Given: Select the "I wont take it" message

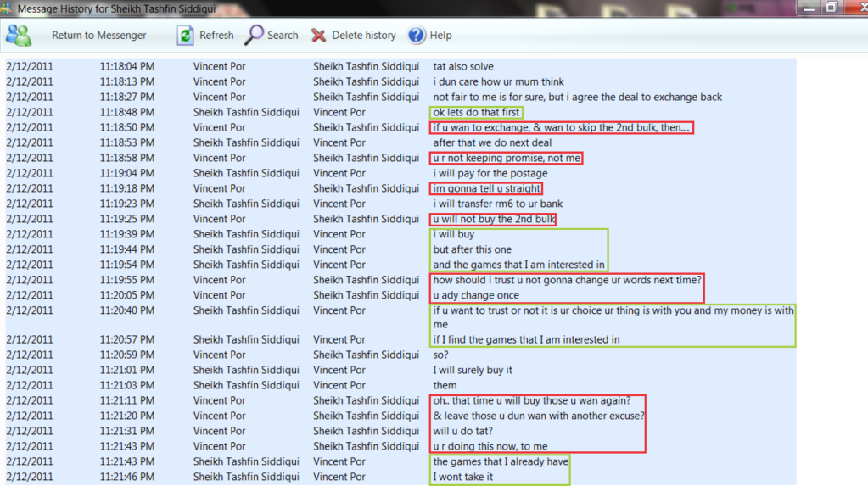Looking at the screenshot, I should pyautogui.click(x=463, y=477).
